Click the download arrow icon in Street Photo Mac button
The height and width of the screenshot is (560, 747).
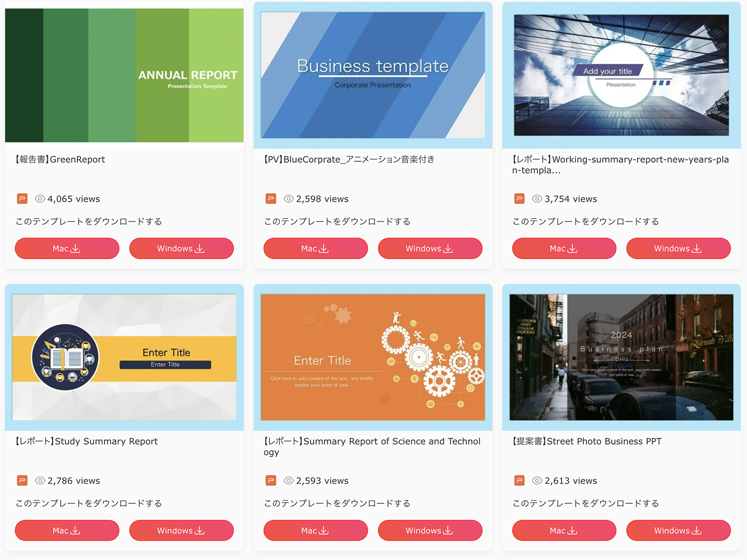(x=573, y=530)
